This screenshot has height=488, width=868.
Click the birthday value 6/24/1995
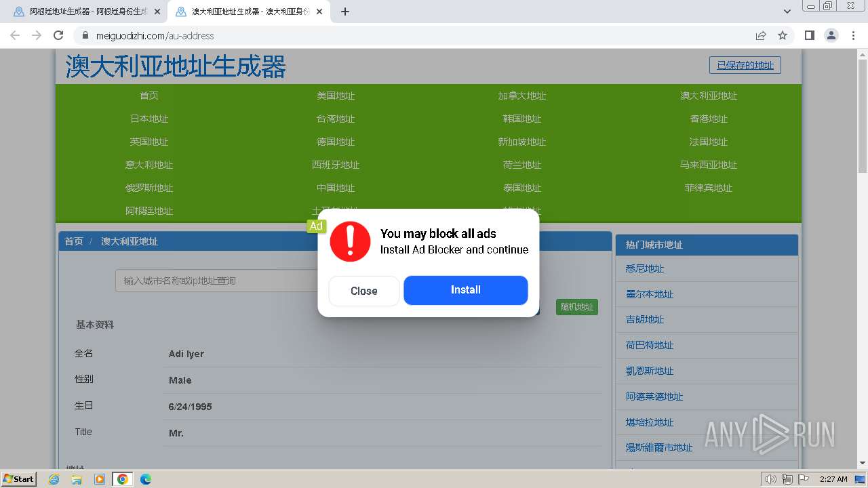(x=191, y=407)
